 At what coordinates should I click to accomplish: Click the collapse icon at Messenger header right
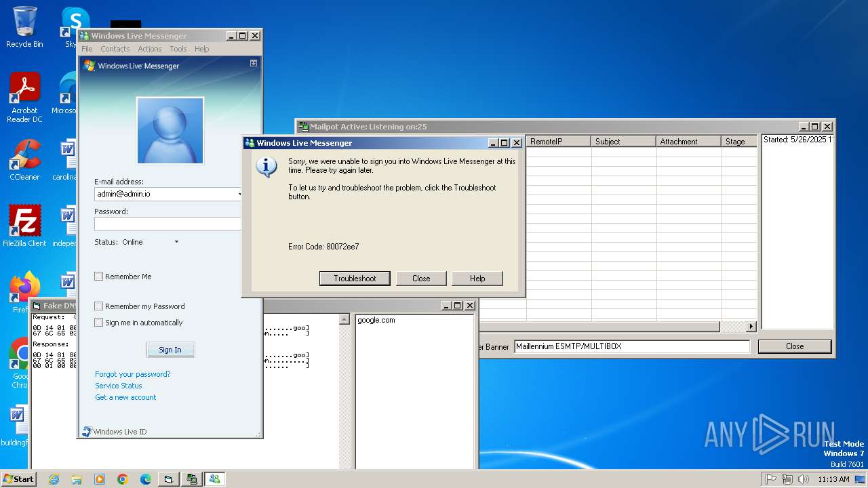[x=254, y=63]
